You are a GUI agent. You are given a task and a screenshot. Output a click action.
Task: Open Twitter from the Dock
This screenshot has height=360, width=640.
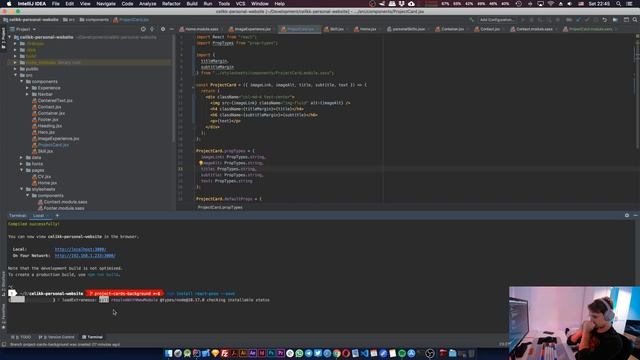click(318, 353)
